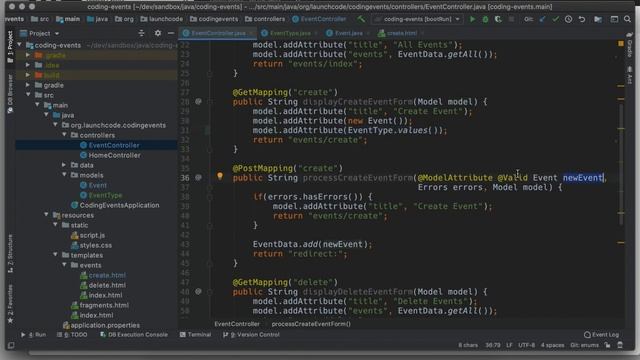Open DB Execution Console tab
The width and height of the screenshot is (640, 360).
134,335
